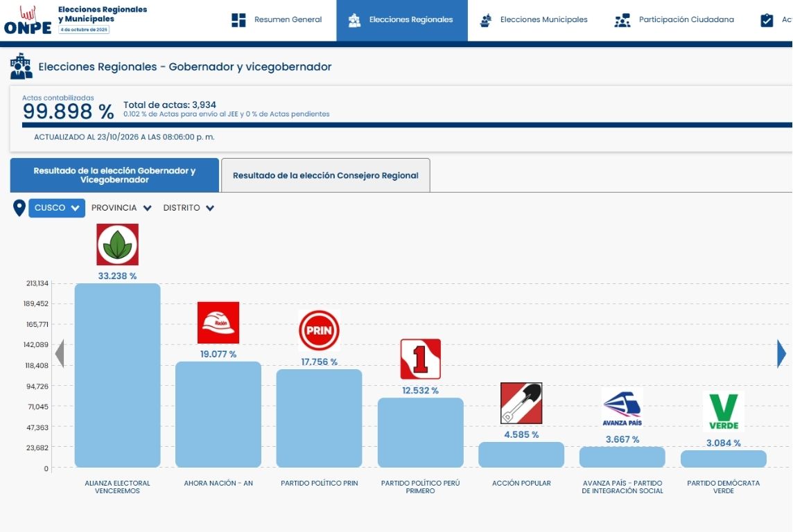Screen dimensions: 793x532
Task: Open Elecciones Municipales menu item
Action: (534, 20)
